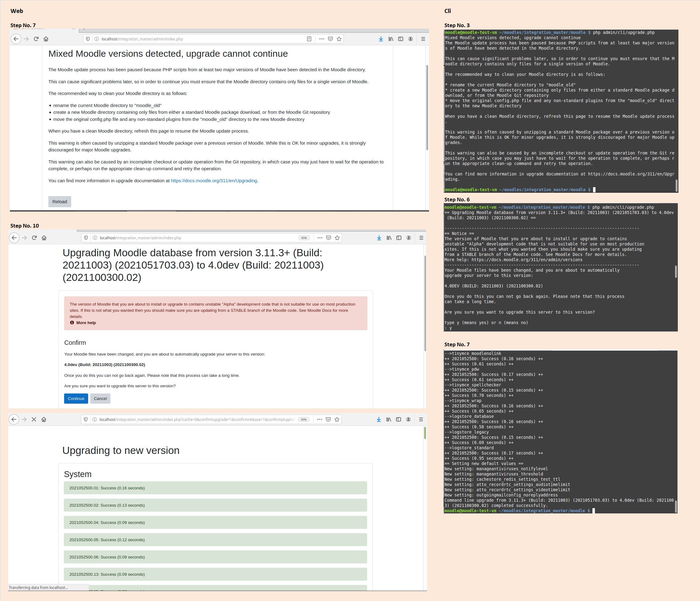Open downloads in Upgrading Moodle database browser
The height and width of the screenshot is (601, 700).
tap(379, 238)
